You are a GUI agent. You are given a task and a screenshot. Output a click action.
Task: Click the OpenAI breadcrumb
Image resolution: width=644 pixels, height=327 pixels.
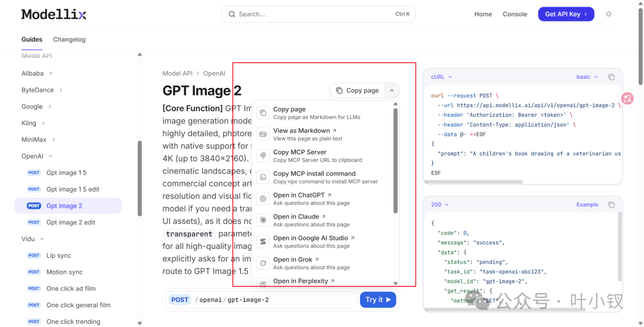coord(215,73)
